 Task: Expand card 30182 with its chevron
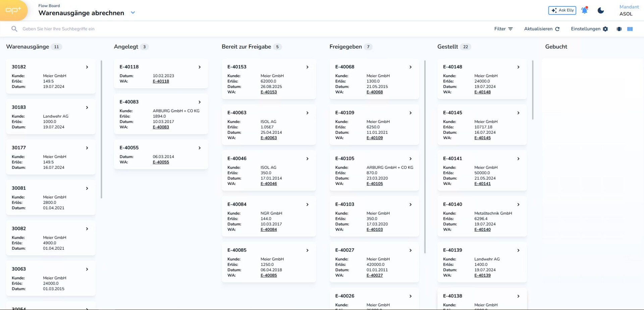[x=87, y=67]
